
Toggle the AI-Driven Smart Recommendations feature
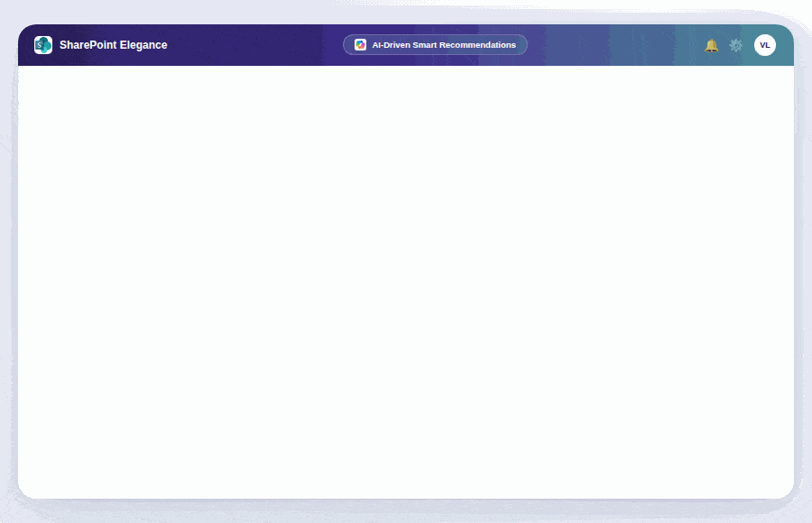coord(436,44)
